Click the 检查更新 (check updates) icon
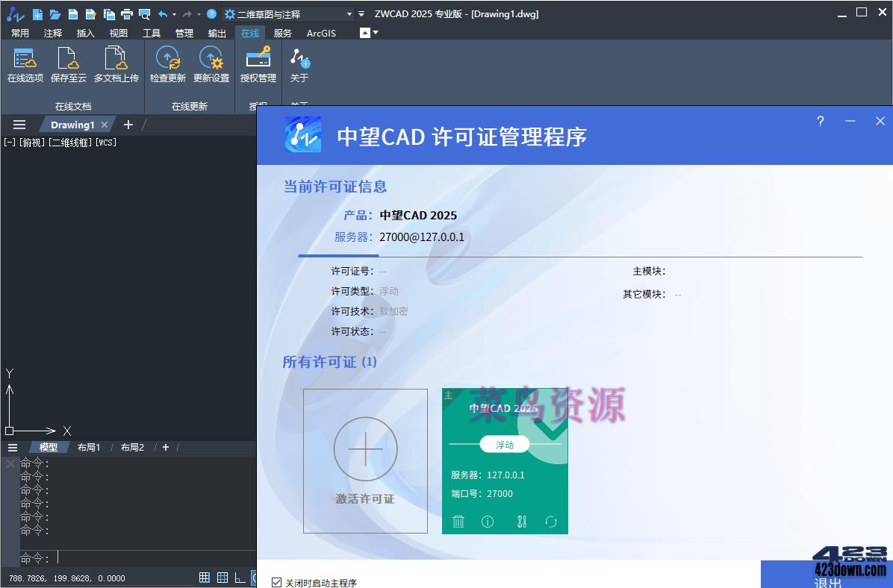Viewport: 893px width, 588px height. [x=167, y=63]
